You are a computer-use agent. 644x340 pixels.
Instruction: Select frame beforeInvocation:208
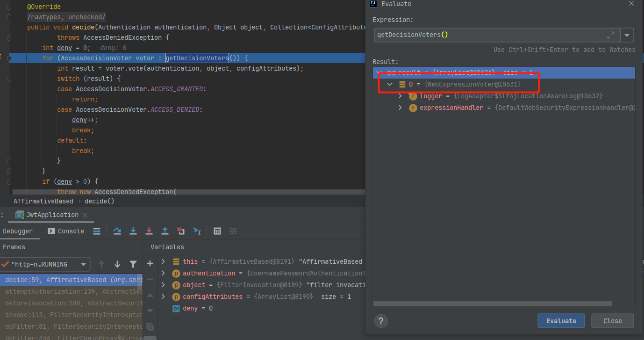pyautogui.click(x=71, y=303)
